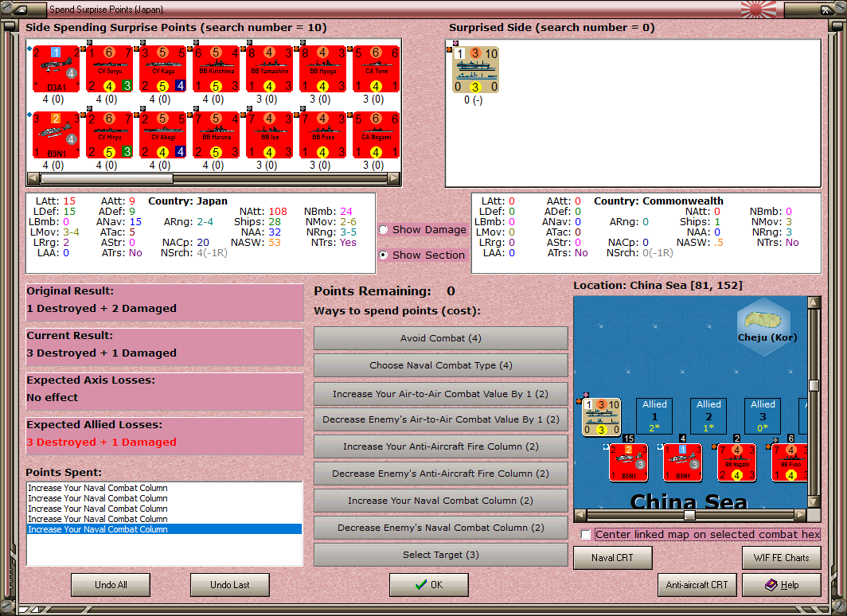Click the BB Nagato counter on the map
This screenshot has height=616, width=847.
pos(737,462)
